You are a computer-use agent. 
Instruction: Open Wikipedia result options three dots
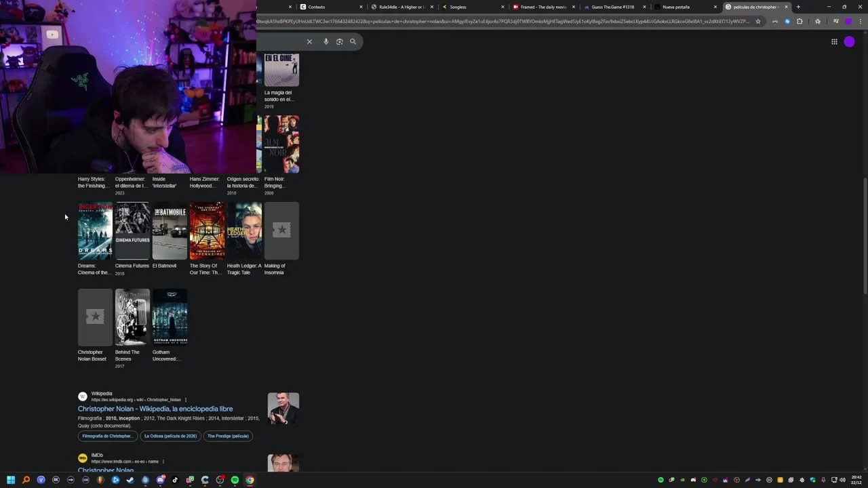[185, 400]
